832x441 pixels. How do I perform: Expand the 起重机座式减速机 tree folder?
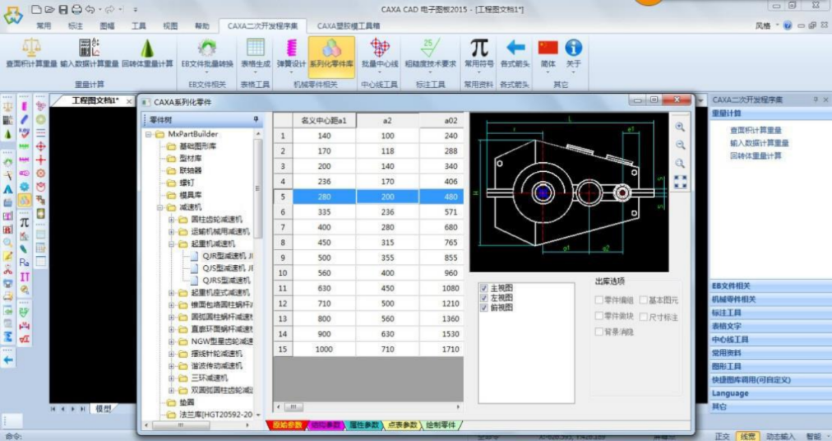[171, 292]
